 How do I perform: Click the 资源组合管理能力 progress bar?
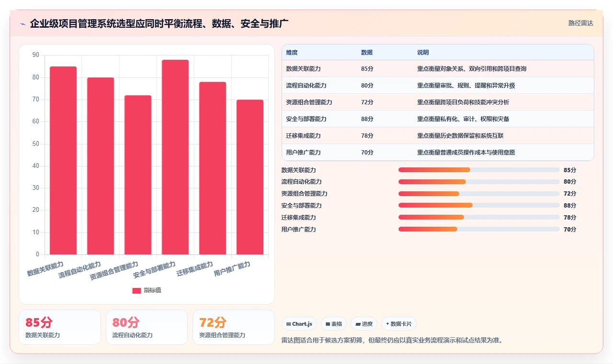(479, 194)
